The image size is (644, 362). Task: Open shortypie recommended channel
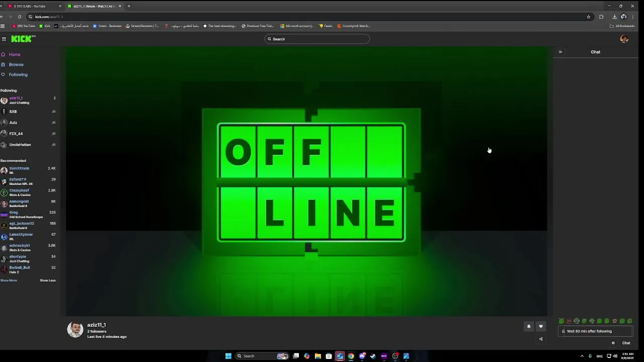coord(28,259)
